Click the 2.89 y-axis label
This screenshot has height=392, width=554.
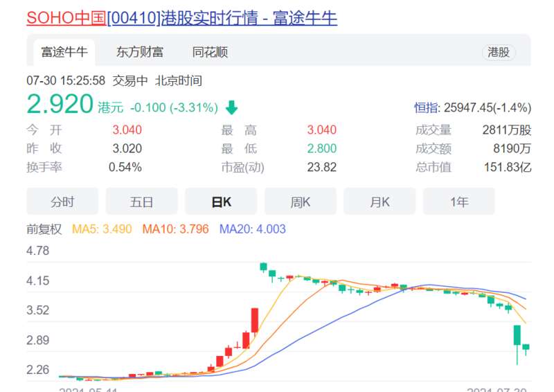tap(37, 340)
